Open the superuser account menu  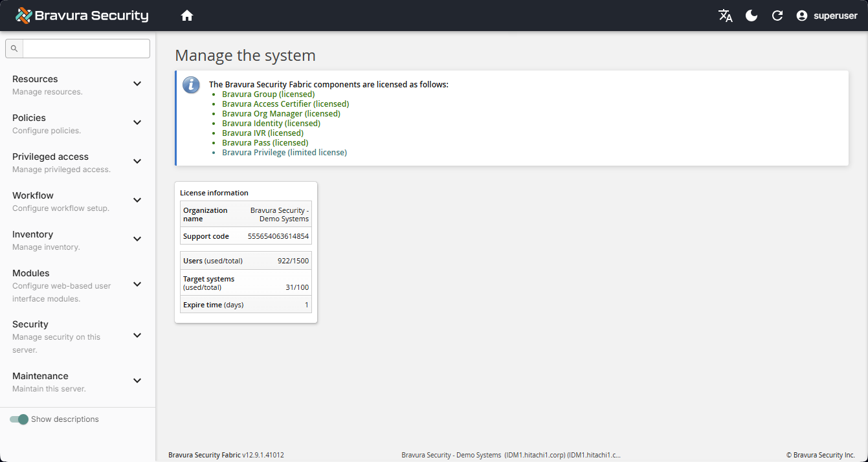(827, 16)
